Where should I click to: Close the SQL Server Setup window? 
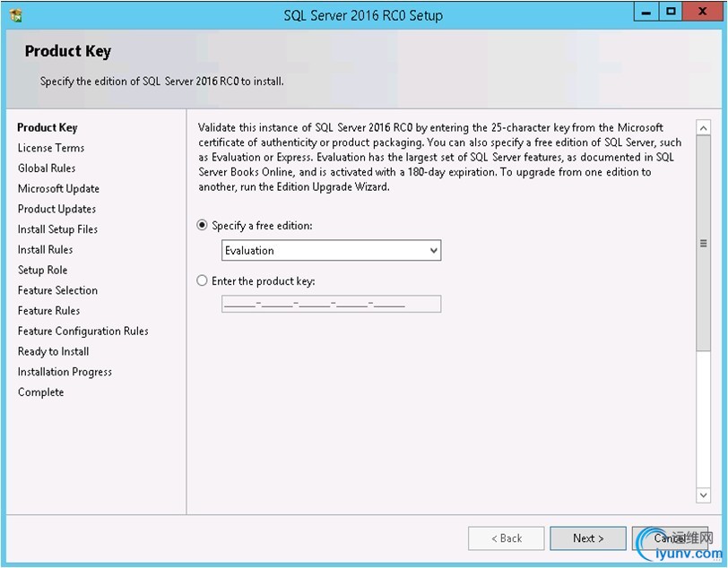pos(703,12)
